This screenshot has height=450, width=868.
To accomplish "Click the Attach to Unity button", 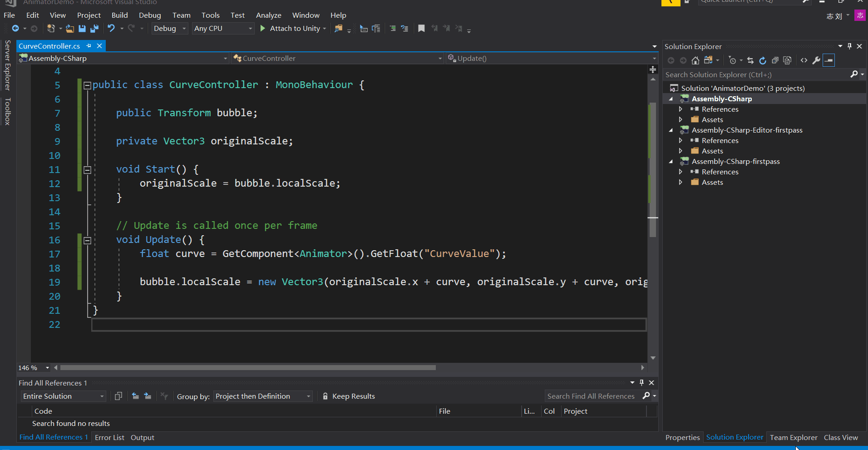I will pyautogui.click(x=294, y=29).
